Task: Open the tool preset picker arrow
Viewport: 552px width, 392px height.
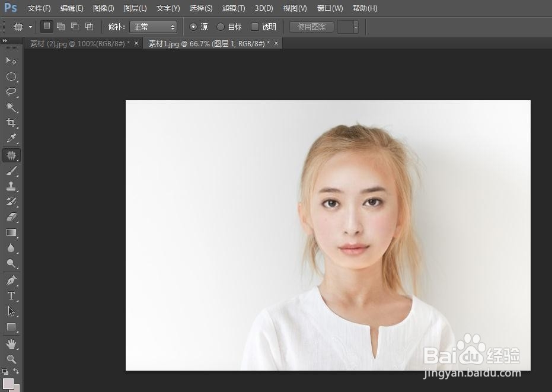Action: coord(31,27)
